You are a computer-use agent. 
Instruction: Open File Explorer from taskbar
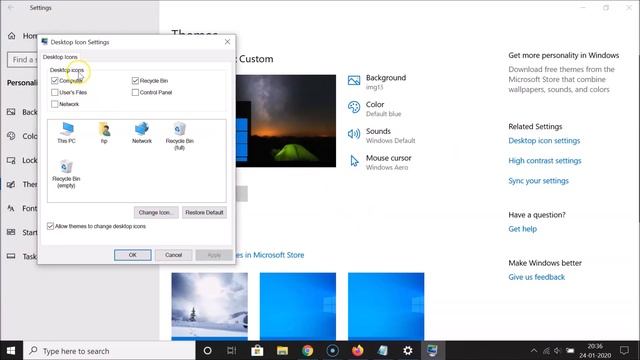coord(282,351)
